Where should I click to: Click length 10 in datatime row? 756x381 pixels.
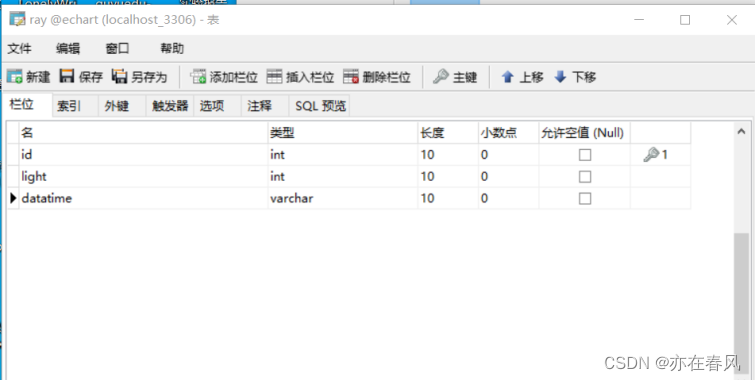click(x=448, y=198)
